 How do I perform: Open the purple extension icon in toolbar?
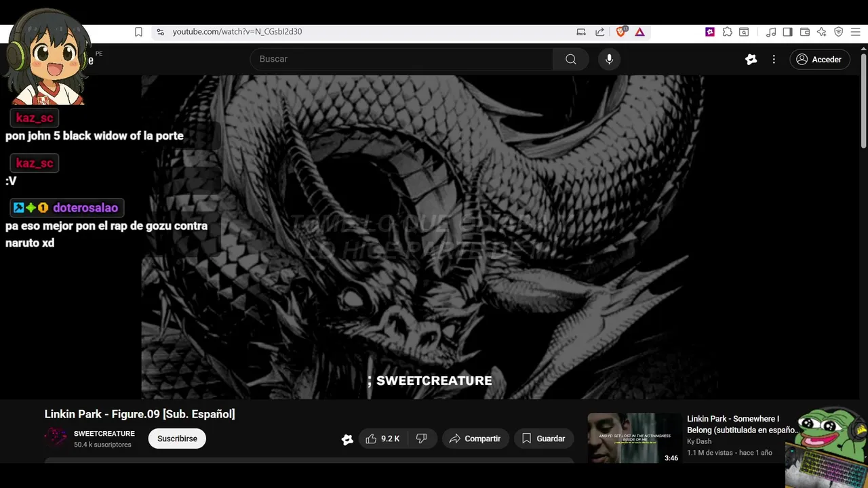710,32
